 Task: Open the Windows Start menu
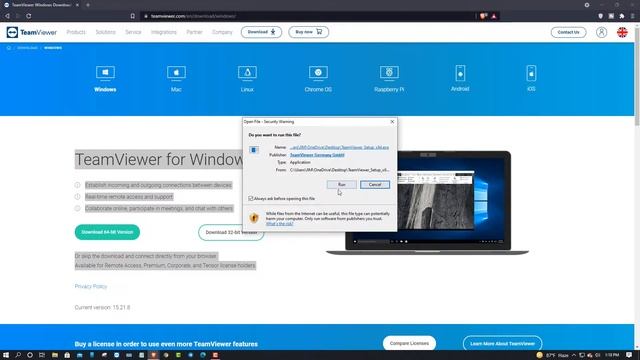coord(6,355)
